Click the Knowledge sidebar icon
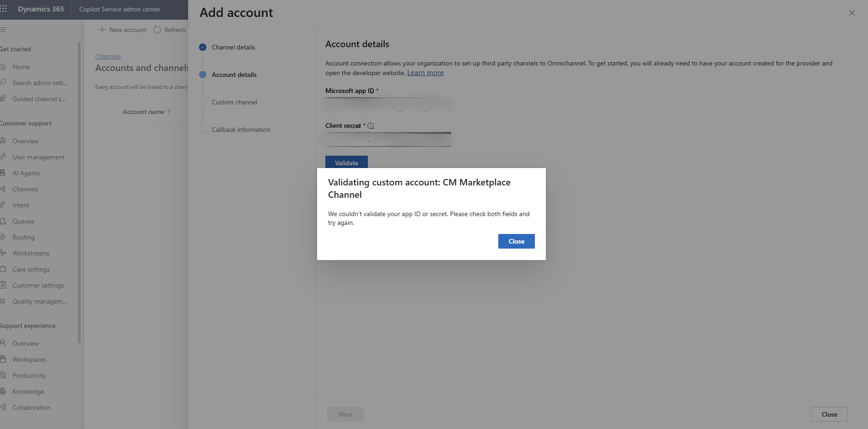868x429 pixels. 3,391
